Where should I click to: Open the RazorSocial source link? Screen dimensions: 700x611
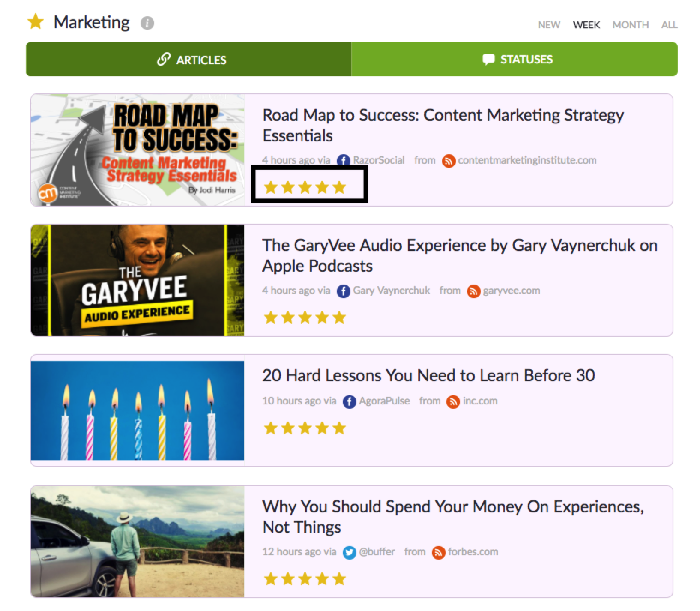379,160
